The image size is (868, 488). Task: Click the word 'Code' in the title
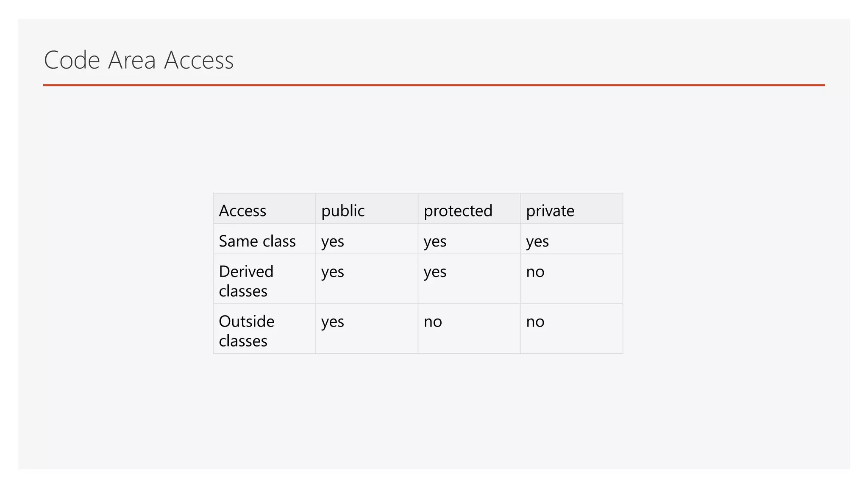[x=72, y=60]
